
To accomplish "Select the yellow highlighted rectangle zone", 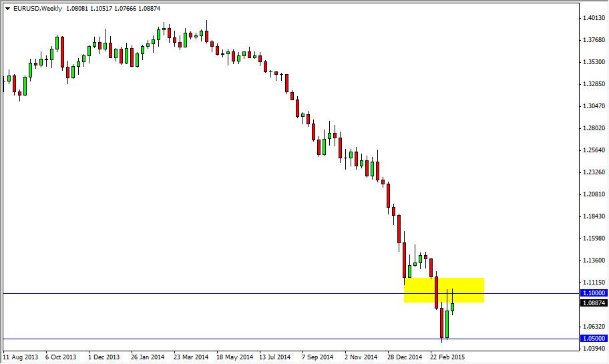I will (x=444, y=290).
